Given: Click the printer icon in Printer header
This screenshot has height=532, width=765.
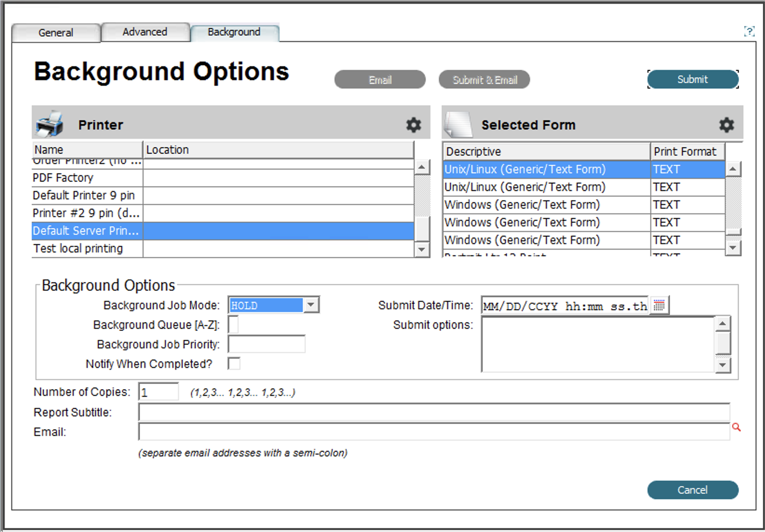Looking at the screenshot, I should coord(49,124).
